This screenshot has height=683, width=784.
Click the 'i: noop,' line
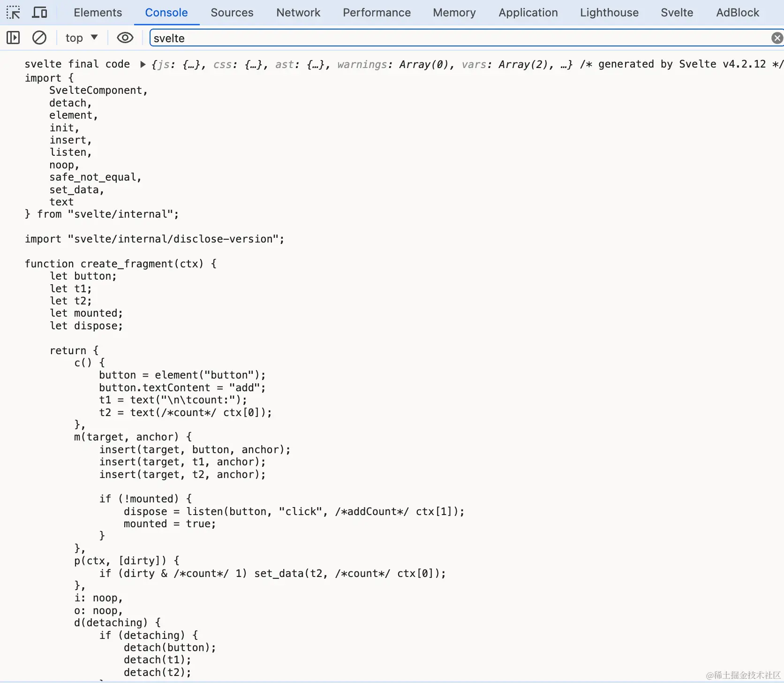click(98, 598)
